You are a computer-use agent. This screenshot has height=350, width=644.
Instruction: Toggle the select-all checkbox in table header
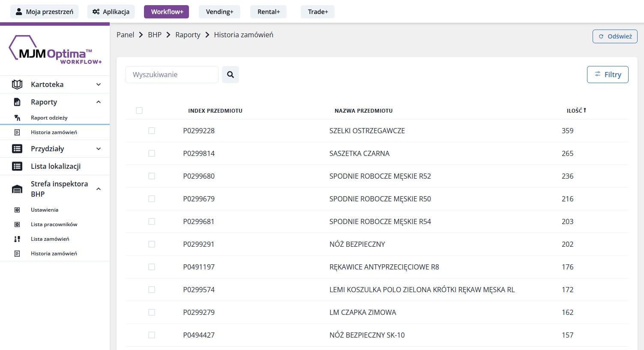(x=139, y=111)
